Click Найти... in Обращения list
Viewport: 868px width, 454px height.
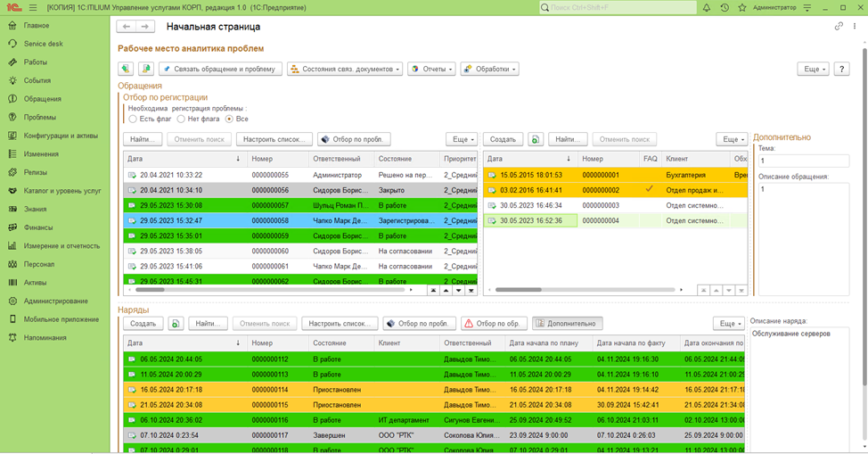point(143,139)
